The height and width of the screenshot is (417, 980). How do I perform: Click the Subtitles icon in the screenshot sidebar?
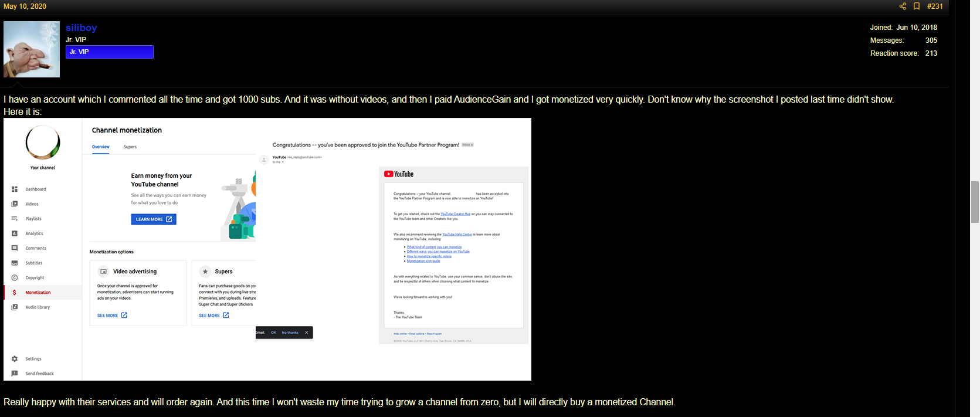click(x=15, y=263)
